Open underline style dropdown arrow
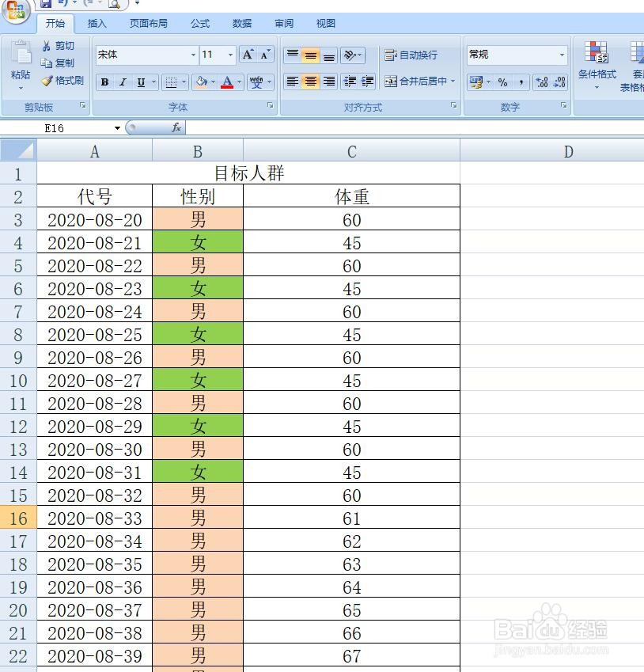Viewport: 644px width, 672px height. pyautogui.click(x=153, y=82)
